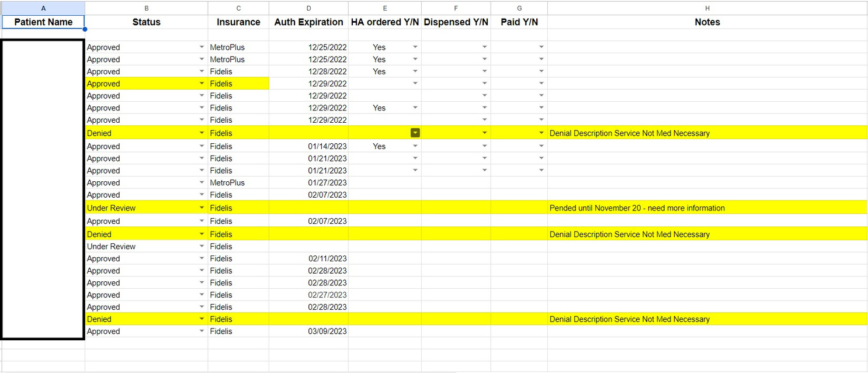Click the yellow Fidelis cell dated 12/29/2022
The image size is (868, 373).
238,84
